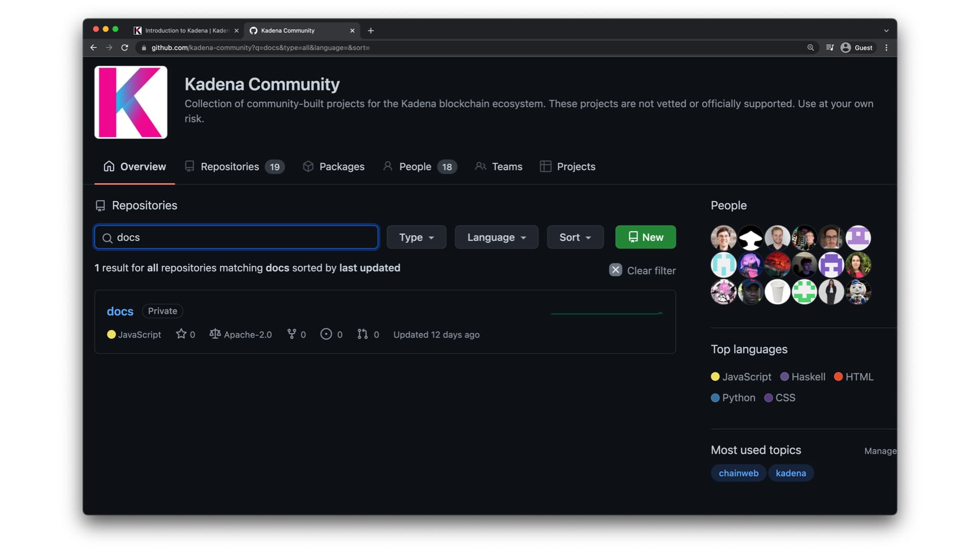Click inside the docs search input field
Viewport: 980px width, 551px height.
coord(236,237)
